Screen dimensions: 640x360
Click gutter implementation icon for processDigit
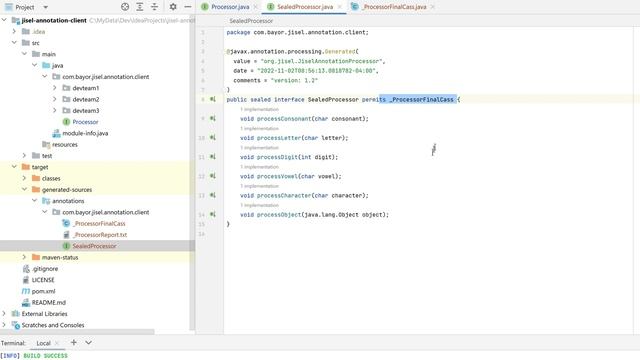click(213, 157)
